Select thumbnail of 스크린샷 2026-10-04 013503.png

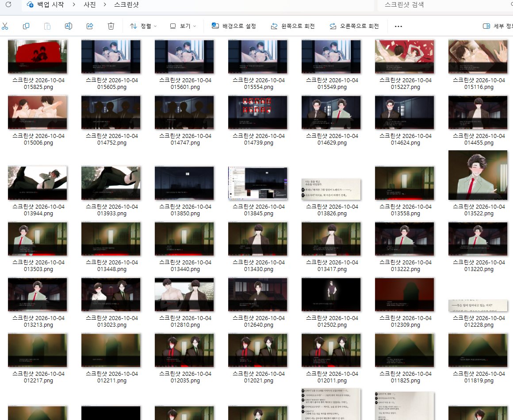[37, 239]
